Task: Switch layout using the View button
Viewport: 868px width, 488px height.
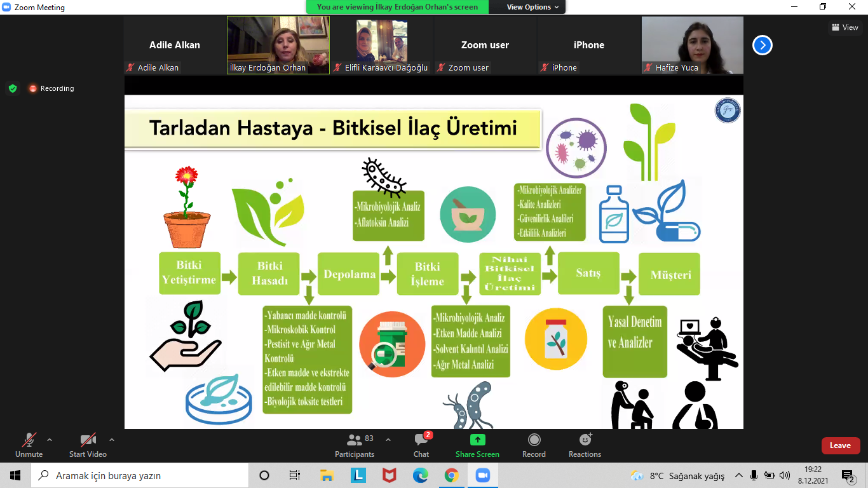Action: pos(844,27)
